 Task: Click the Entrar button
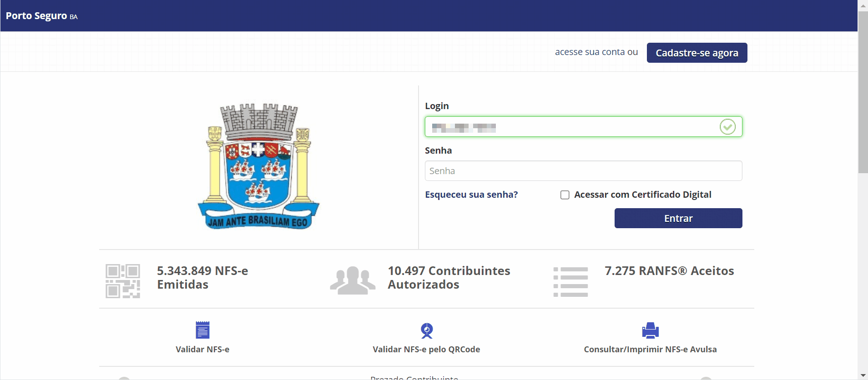[x=678, y=218]
